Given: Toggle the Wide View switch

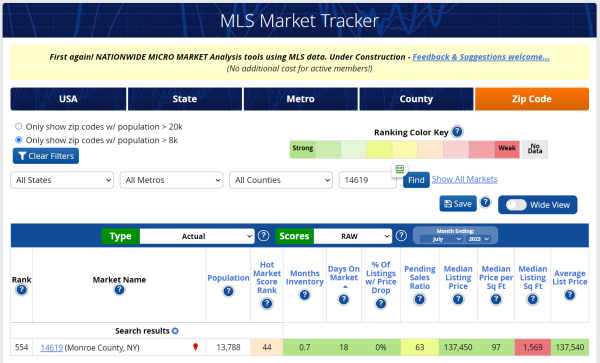Looking at the screenshot, I should pyautogui.click(x=516, y=205).
